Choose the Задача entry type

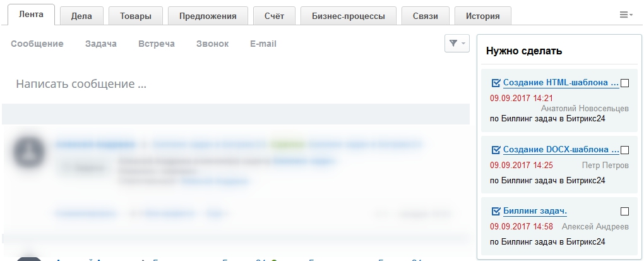click(x=101, y=44)
